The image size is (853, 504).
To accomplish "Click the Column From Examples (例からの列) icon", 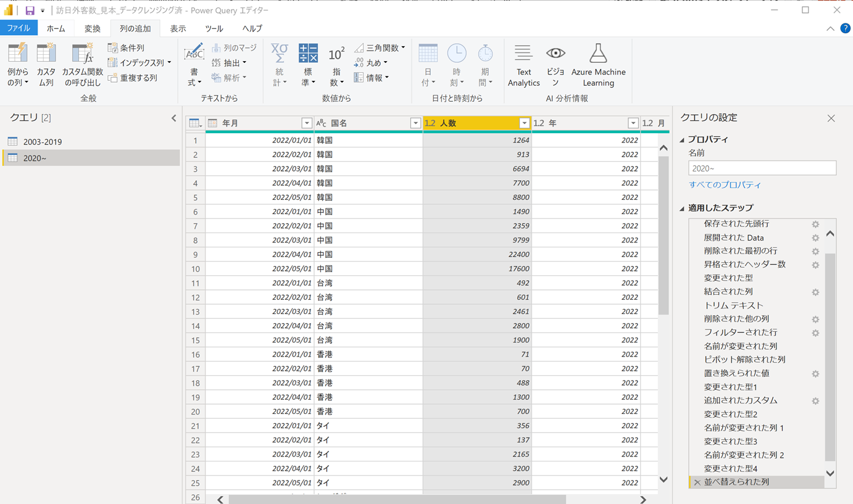I will click(x=18, y=54).
